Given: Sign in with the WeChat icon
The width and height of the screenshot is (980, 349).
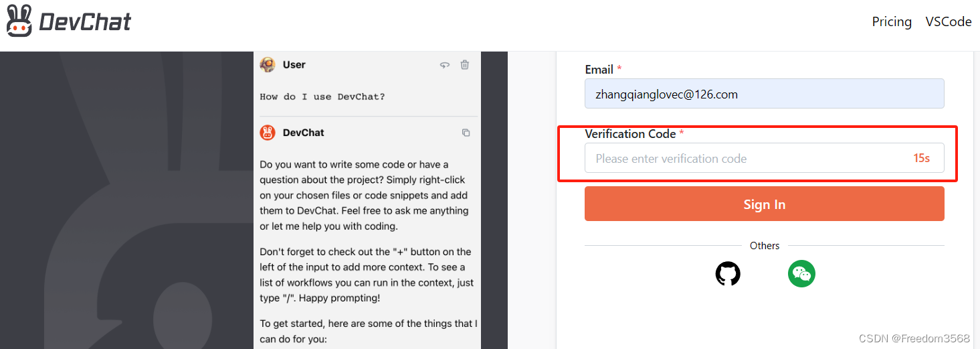Looking at the screenshot, I should (x=801, y=273).
